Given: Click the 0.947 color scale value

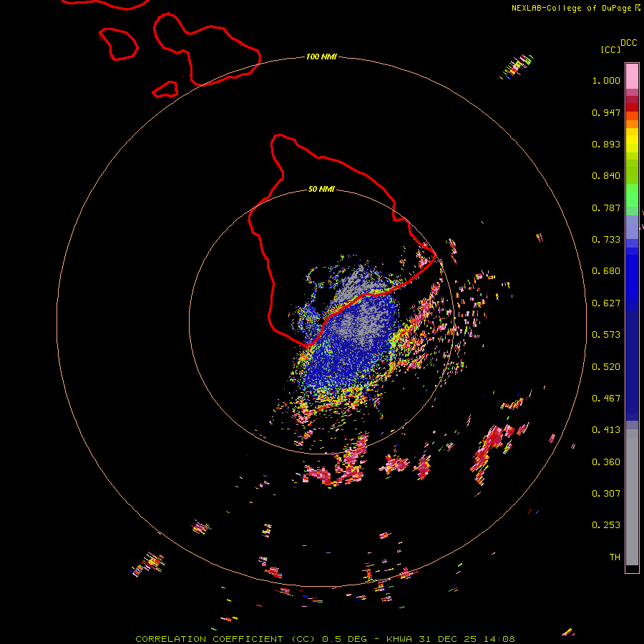Looking at the screenshot, I should tap(606, 112).
